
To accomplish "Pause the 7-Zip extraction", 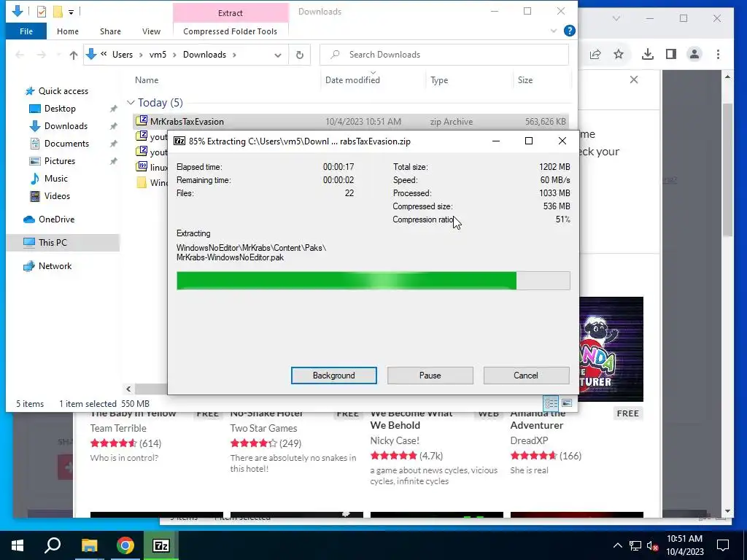I will [x=430, y=376].
